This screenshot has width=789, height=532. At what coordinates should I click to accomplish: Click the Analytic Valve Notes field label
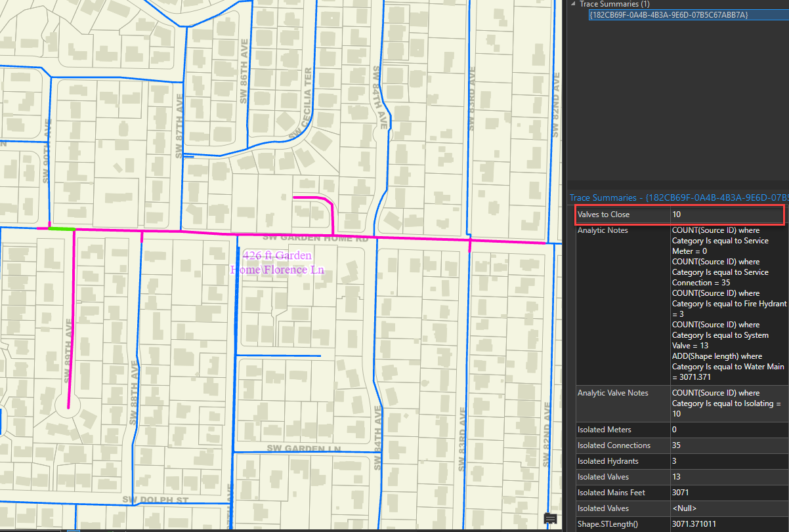click(612, 393)
